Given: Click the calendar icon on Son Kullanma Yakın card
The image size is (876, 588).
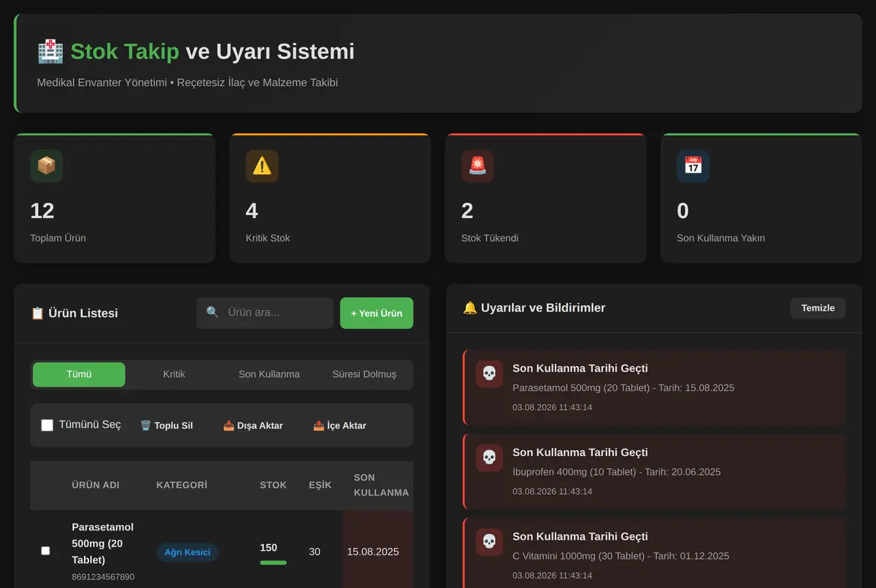Looking at the screenshot, I should click(x=693, y=166).
